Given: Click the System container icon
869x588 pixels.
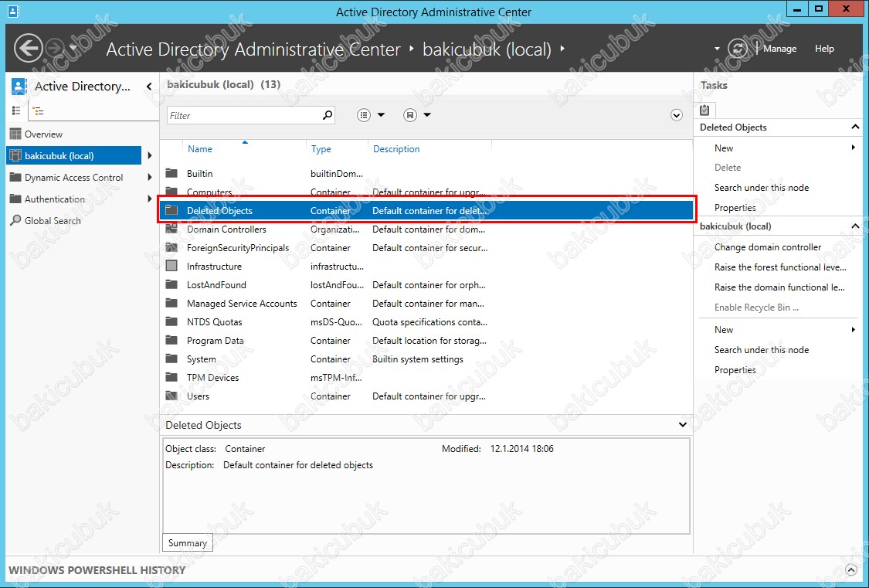Looking at the screenshot, I should click(x=171, y=359).
